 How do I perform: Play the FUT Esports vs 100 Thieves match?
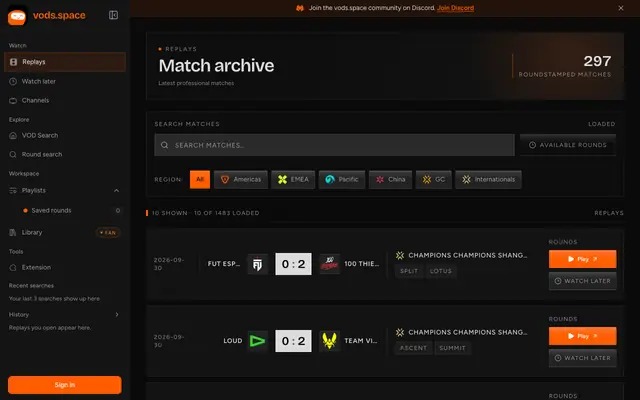[582, 259]
